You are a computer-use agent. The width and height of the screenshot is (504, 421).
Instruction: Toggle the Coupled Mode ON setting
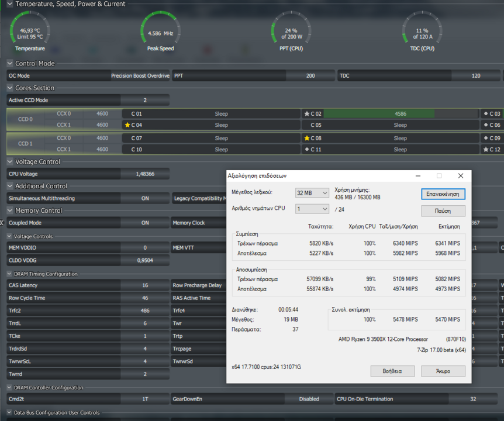(145, 223)
